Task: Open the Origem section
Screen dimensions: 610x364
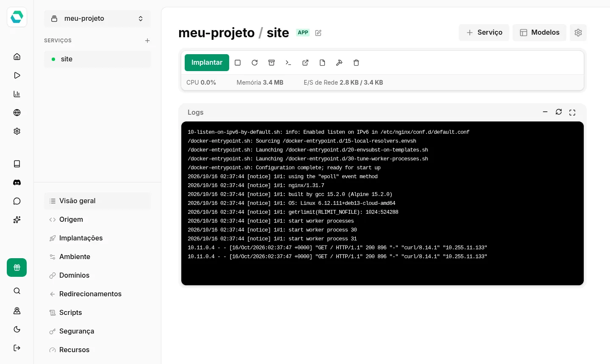Action: (x=97, y=220)
